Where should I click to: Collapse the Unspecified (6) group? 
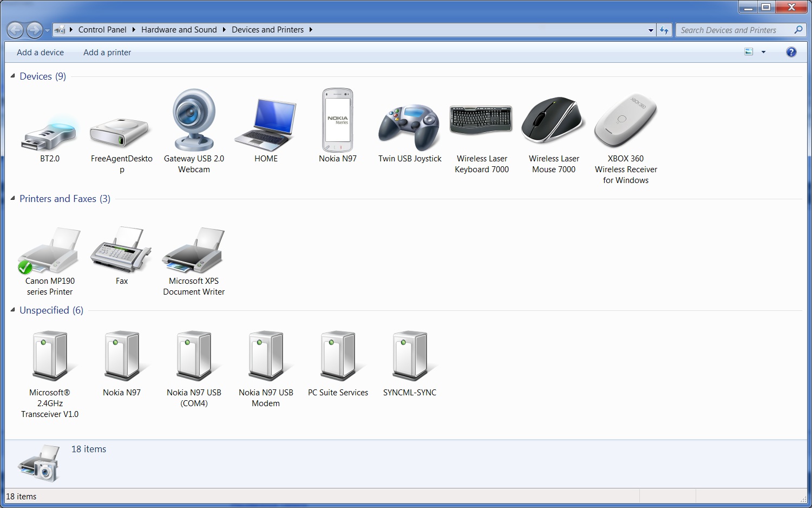12,310
